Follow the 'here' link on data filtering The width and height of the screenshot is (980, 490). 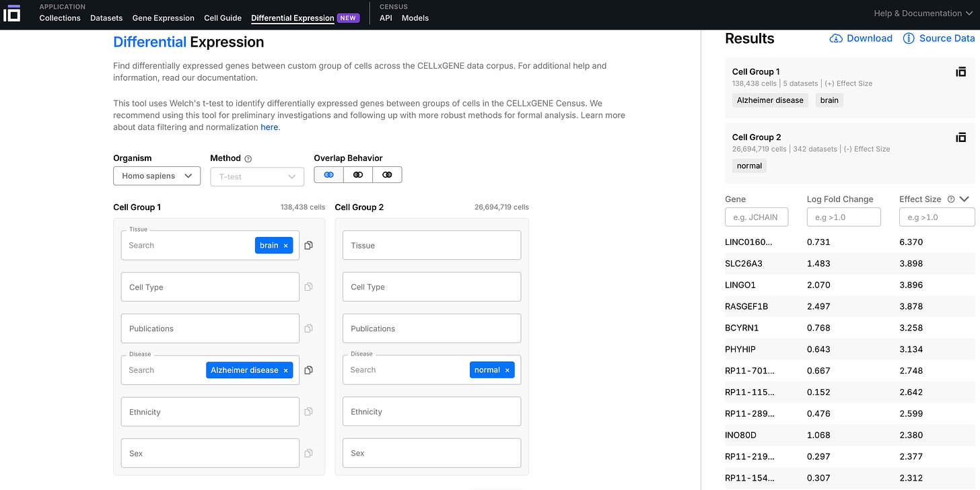(x=269, y=127)
